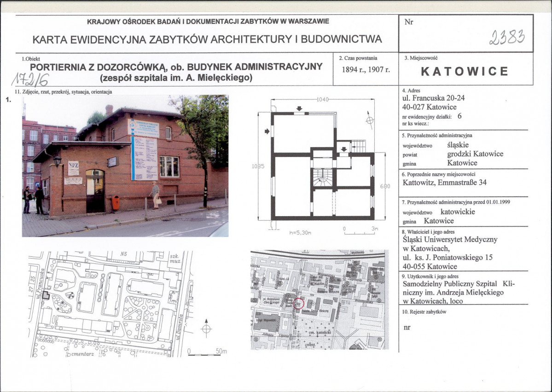552x392 pixels.
Task: Click the entrance arrow on the floor plan's left wall
Action: tap(267, 132)
